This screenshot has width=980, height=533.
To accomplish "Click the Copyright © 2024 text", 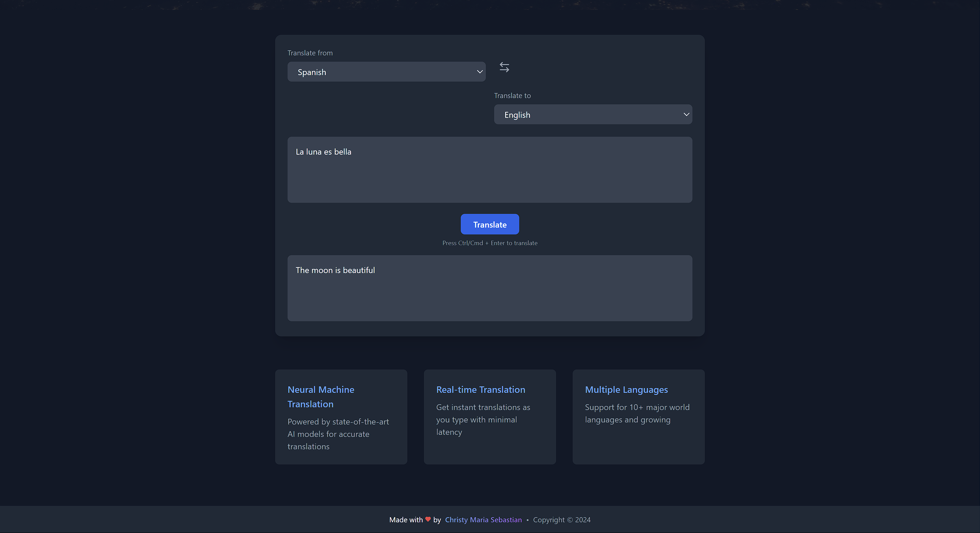I will point(561,520).
